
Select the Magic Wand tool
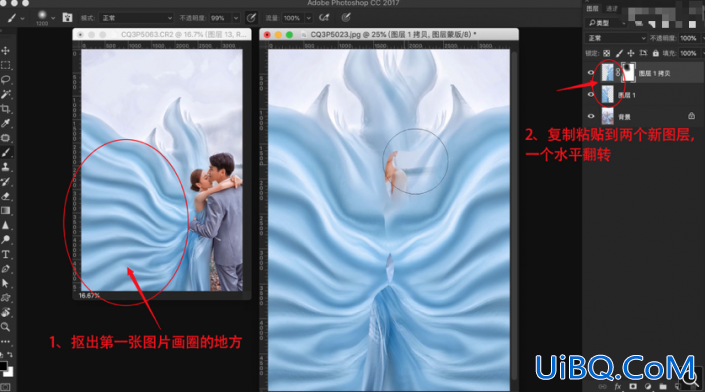point(6,94)
